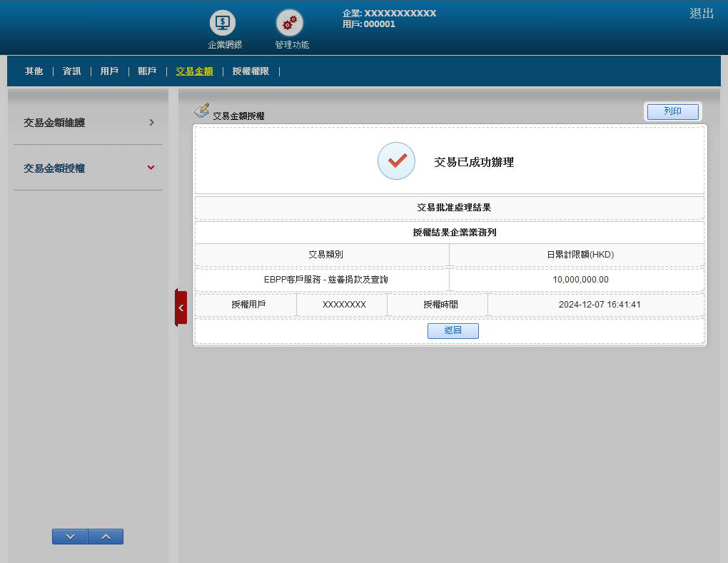Screen dimensions: 728x563
Task: Open the 企業網銀 monitor icon
Action: [x=223, y=24]
